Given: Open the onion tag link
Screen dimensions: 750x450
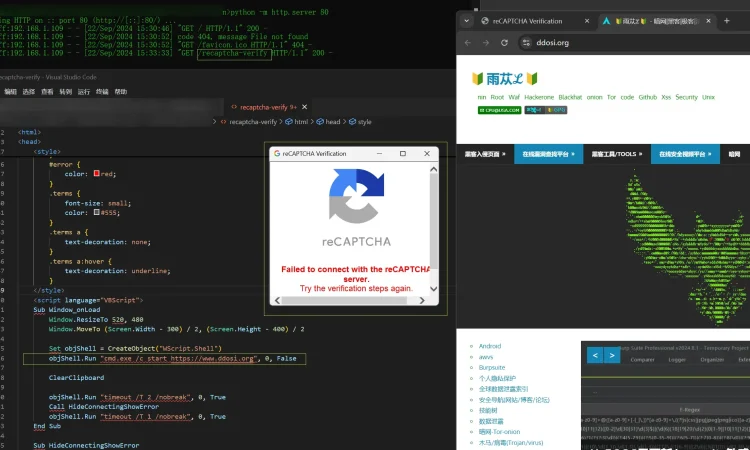Looking at the screenshot, I should [x=595, y=97].
